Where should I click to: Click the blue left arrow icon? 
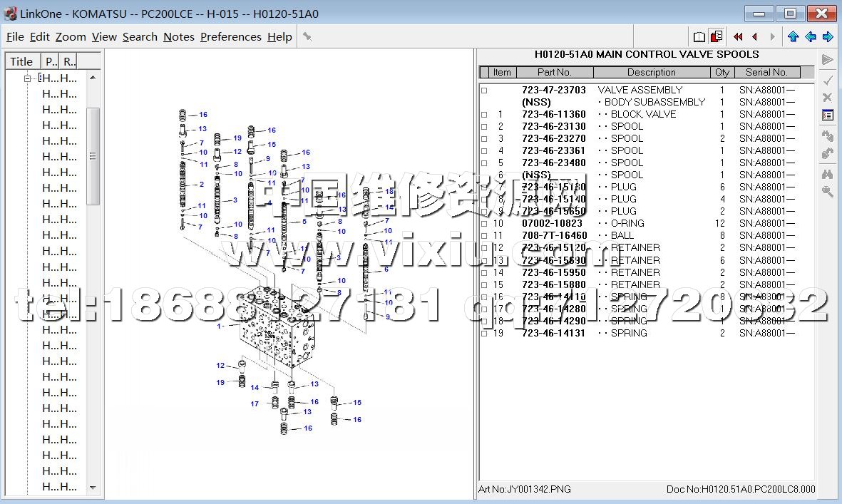click(811, 37)
